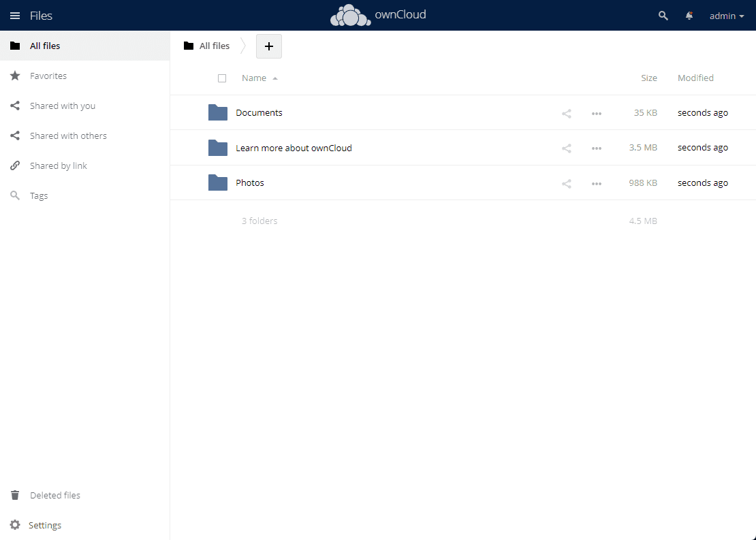Open more actions for Documents
756x540 pixels.
(597, 114)
